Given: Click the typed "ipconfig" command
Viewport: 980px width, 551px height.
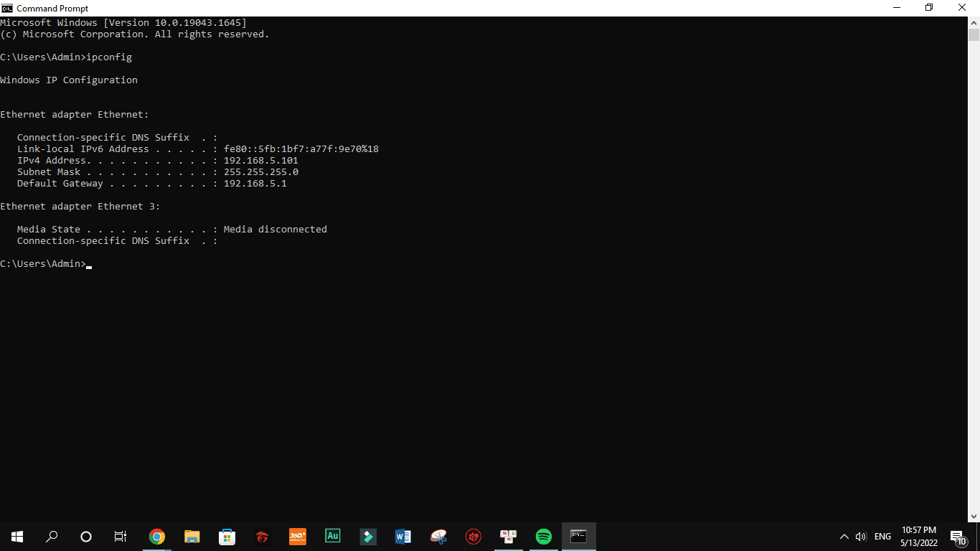Looking at the screenshot, I should coord(109,57).
